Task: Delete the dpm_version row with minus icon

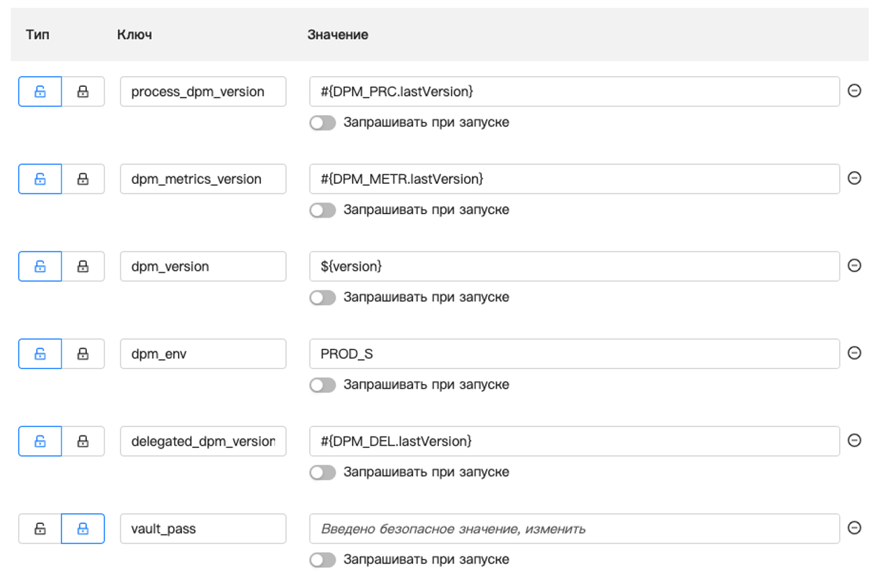Action: click(x=854, y=266)
